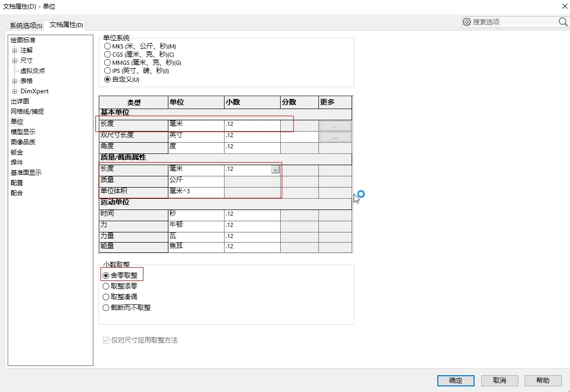Viewport: 570px width, 392px height.
Task: Select 单位 in the tree
Action: [x=17, y=121]
